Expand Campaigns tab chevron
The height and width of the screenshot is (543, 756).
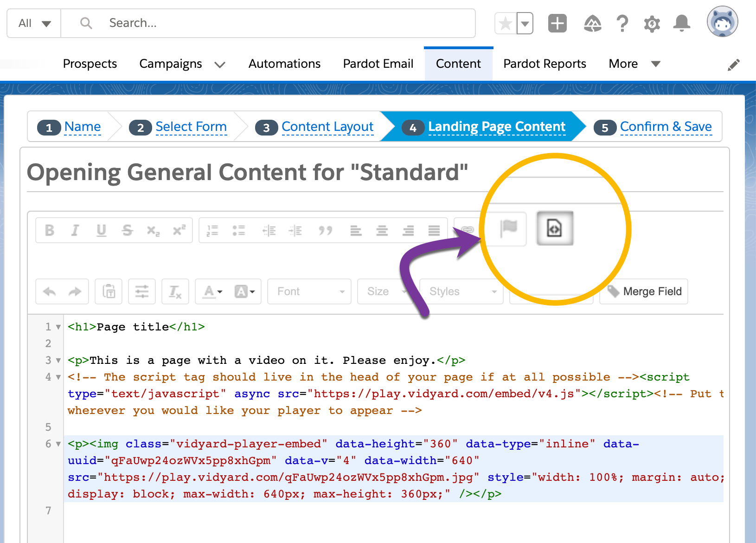(x=220, y=65)
